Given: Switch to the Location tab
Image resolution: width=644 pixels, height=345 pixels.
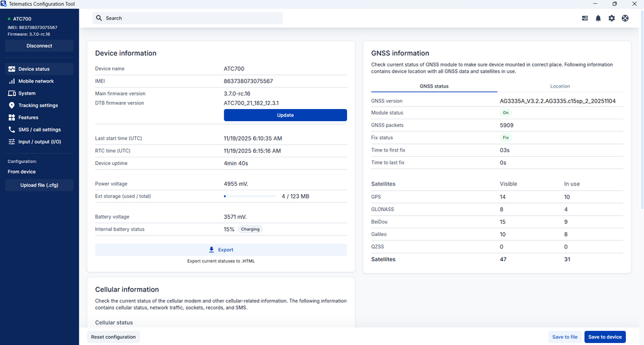Looking at the screenshot, I should [560, 86].
